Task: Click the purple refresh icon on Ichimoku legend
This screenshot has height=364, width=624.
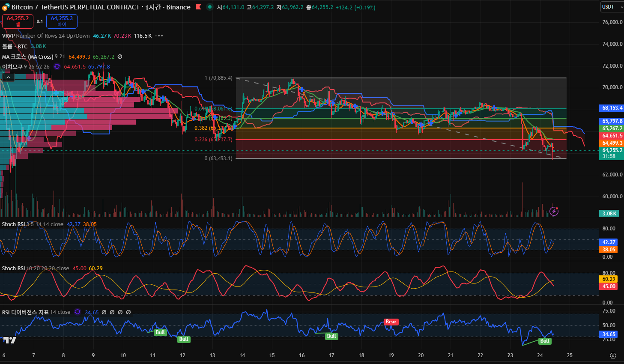Action: 57,67
